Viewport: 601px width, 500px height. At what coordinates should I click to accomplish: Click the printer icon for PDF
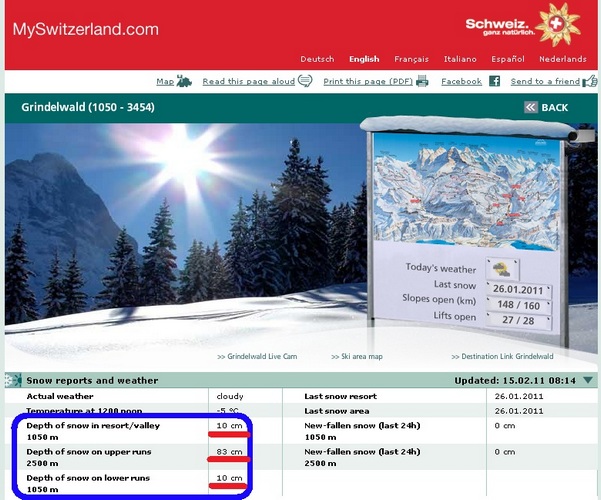click(422, 81)
